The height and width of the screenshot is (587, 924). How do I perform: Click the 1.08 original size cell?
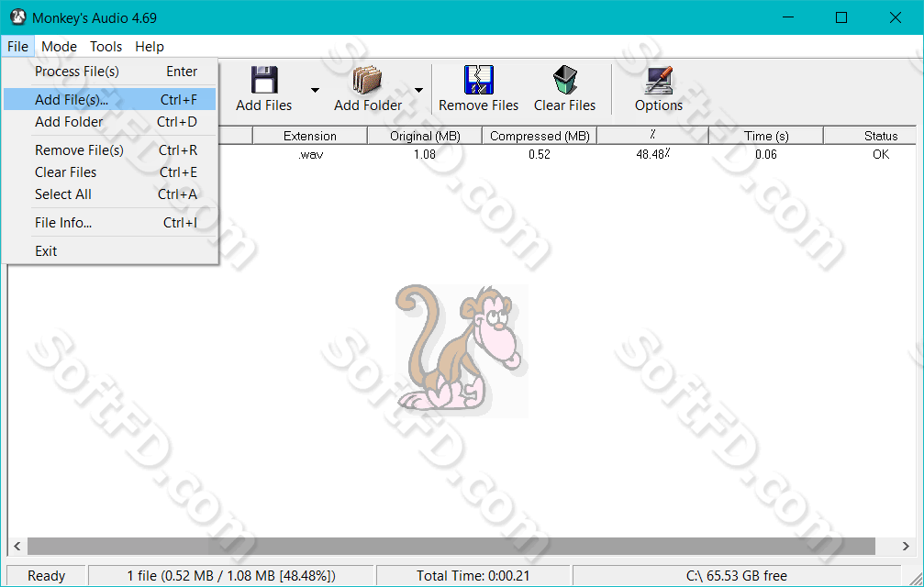[x=424, y=154]
